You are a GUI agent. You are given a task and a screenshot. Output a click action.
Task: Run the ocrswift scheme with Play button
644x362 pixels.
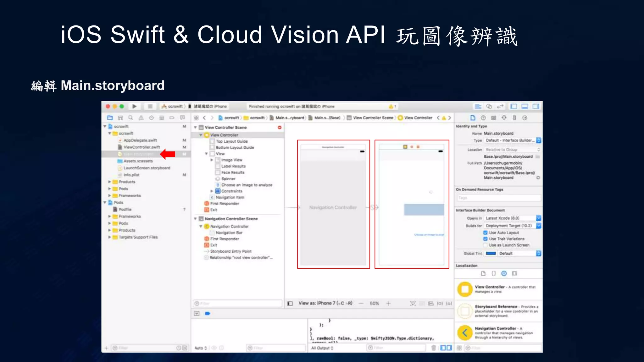(134, 106)
